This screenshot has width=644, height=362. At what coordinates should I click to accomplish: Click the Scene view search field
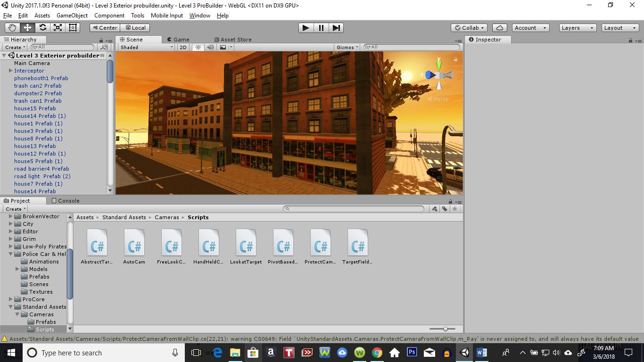(412, 47)
